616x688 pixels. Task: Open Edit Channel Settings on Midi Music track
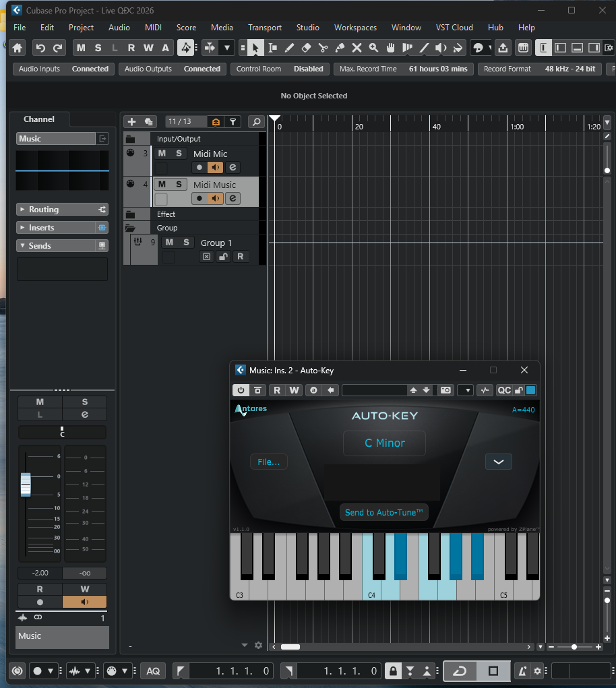coord(233,198)
